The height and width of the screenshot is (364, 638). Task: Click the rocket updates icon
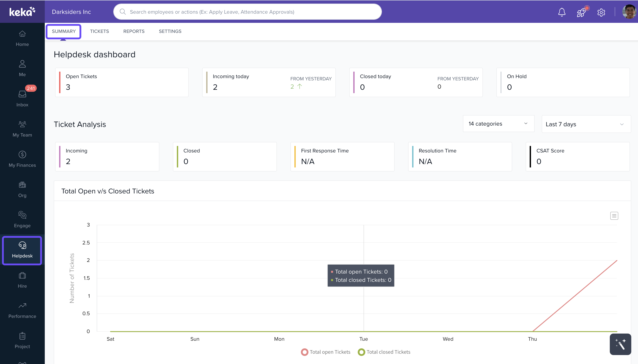[581, 12]
